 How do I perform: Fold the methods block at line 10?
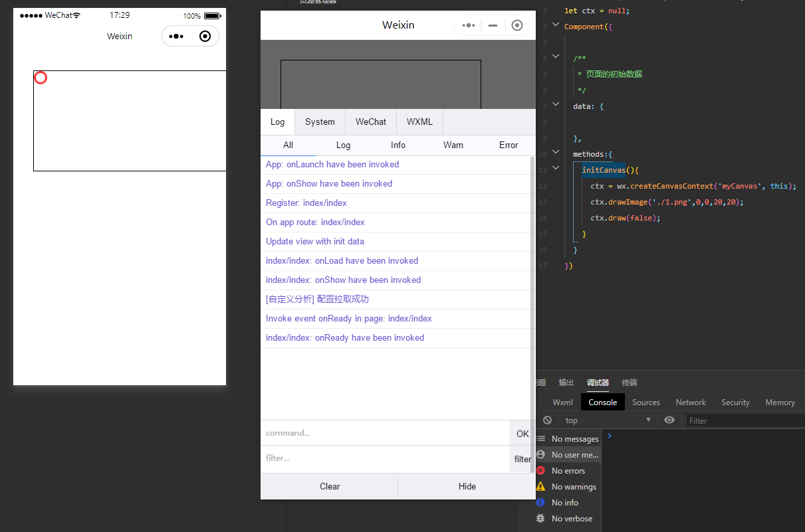(x=556, y=153)
